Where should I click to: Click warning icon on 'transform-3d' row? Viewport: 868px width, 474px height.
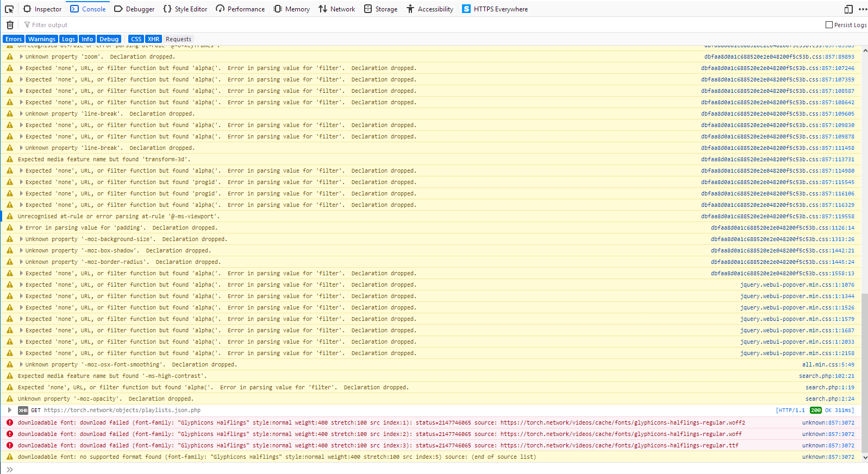coord(10,159)
